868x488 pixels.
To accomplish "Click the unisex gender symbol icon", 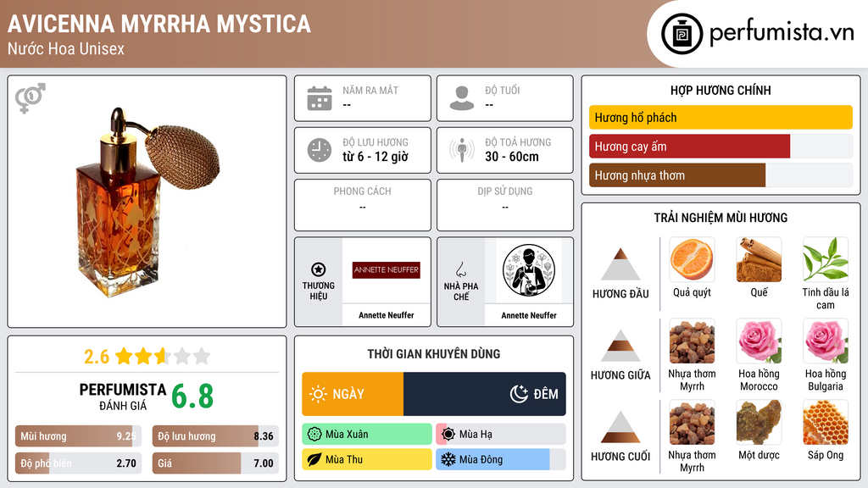I will coord(31,98).
